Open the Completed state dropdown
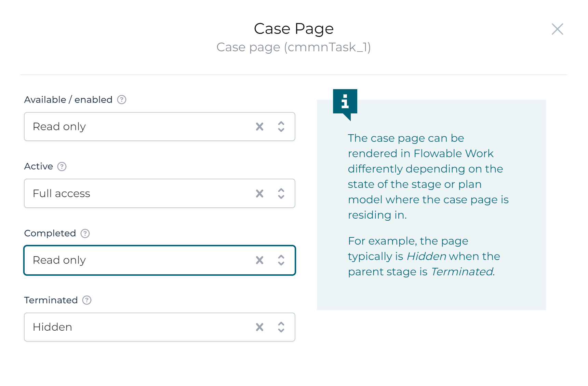Viewport: 588px width, 386px height. (281, 260)
